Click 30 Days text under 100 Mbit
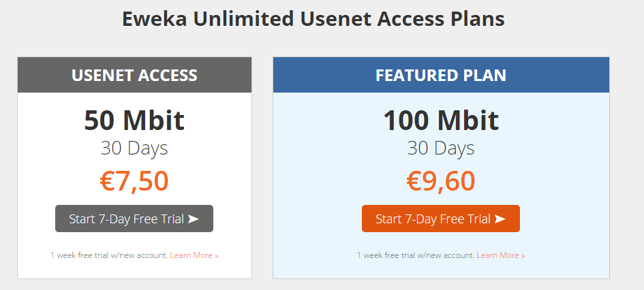This screenshot has width=644, height=290. click(x=441, y=148)
